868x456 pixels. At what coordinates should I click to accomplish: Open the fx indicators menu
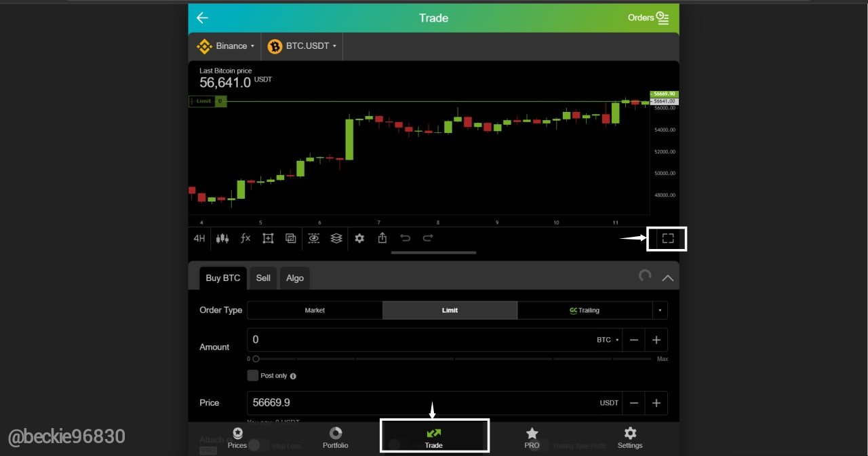click(245, 238)
